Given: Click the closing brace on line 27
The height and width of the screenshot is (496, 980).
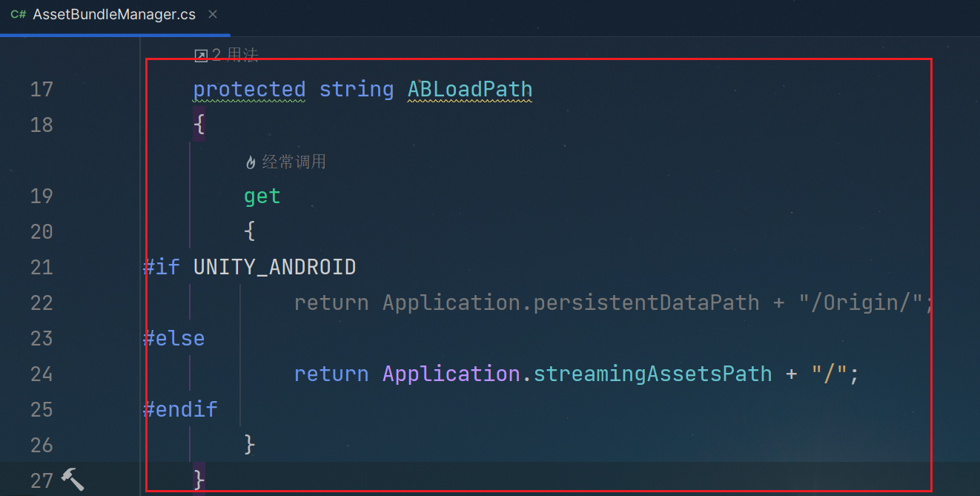Looking at the screenshot, I should click(199, 480).
